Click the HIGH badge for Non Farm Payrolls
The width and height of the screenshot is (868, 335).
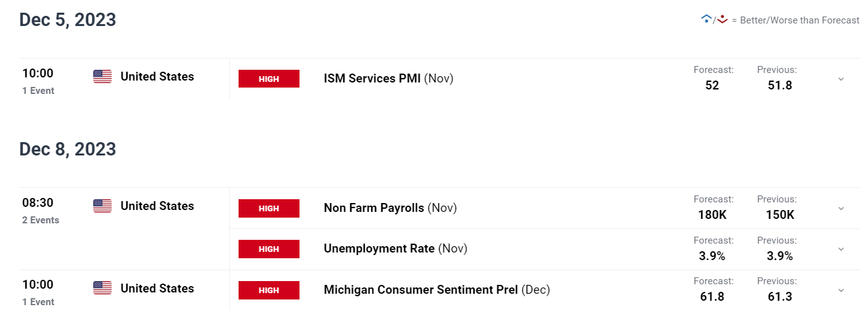(x=269, y=208)
